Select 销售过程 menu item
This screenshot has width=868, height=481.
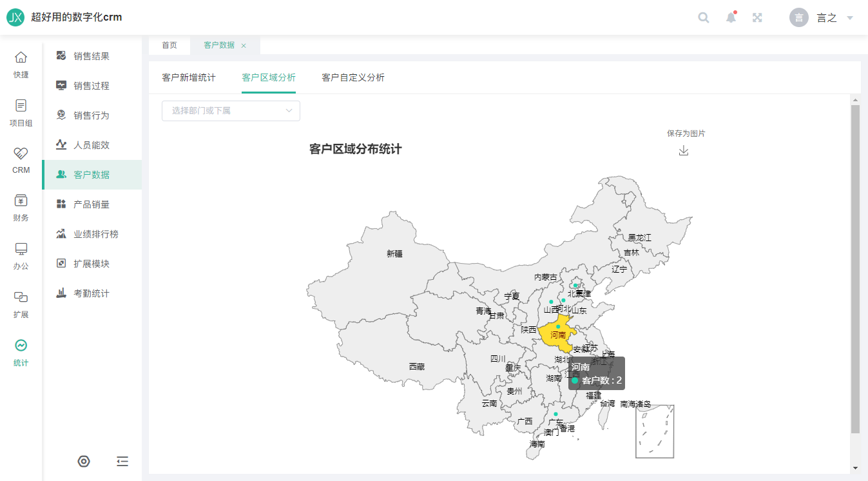tap(92, 86)
